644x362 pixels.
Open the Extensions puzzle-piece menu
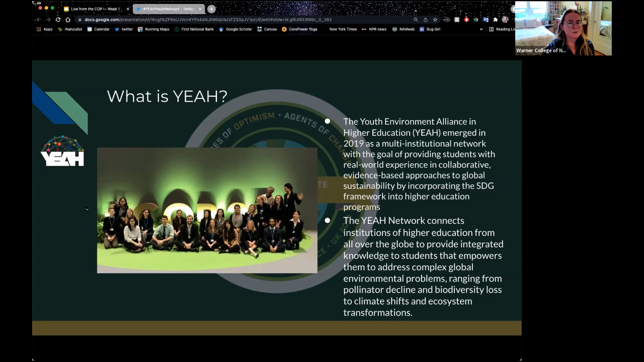[x=495, y=20]
